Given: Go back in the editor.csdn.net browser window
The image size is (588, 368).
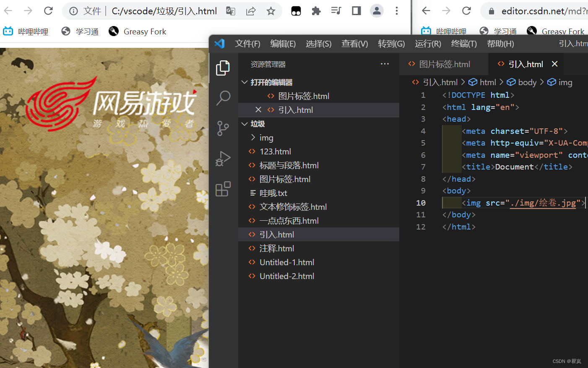Looking at the screenshot, I should point(426,11).
